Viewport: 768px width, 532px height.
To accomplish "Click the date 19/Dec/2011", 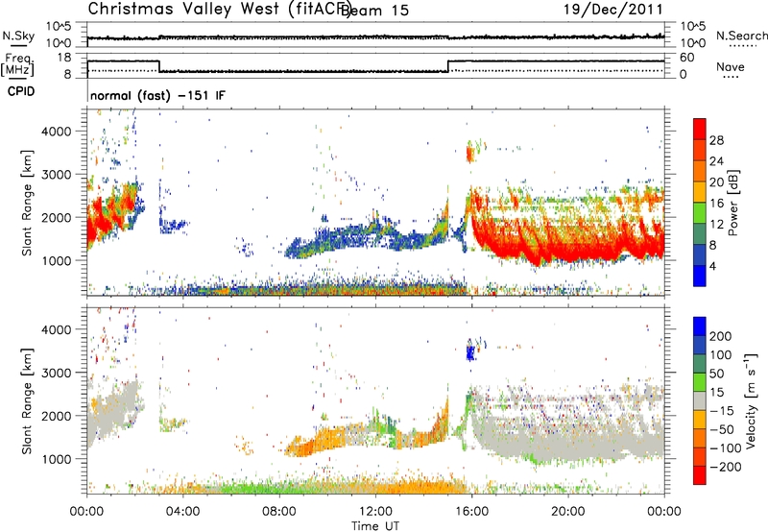I will (x=613, y=10).
